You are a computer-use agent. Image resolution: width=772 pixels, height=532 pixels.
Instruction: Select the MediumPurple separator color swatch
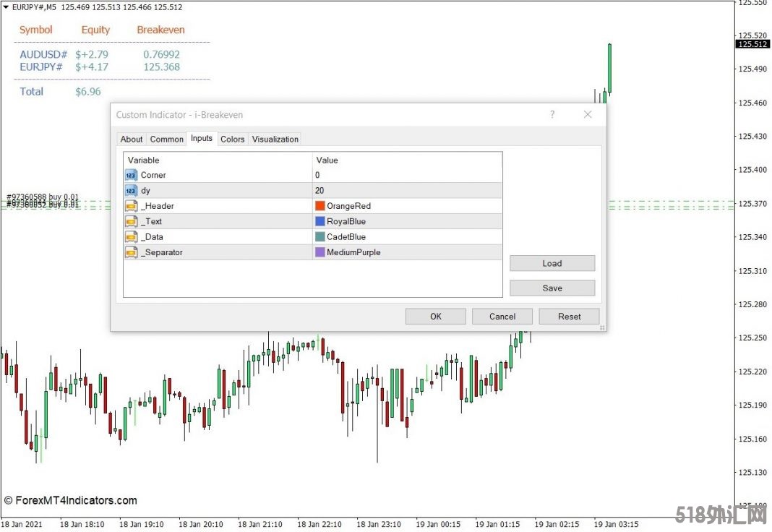click(320, 252)
